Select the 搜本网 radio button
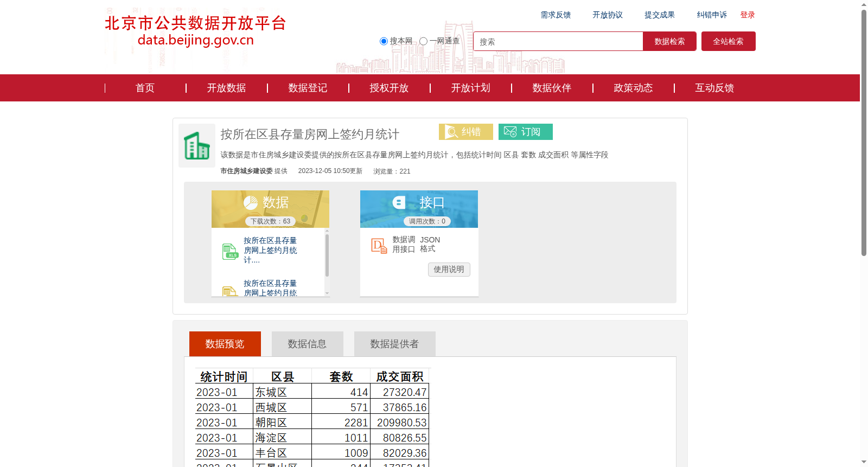The width and height of the screenshot is (868, 467). [384, 41]
